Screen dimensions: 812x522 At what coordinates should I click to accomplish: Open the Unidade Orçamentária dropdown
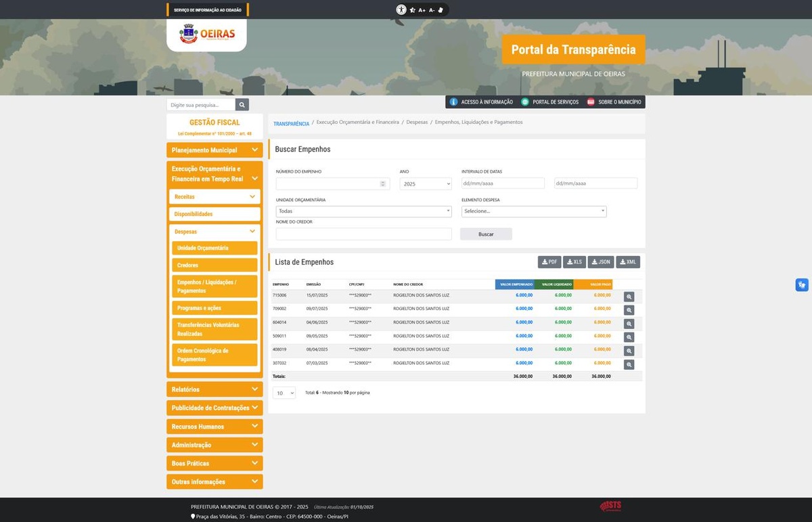point(363,211)
